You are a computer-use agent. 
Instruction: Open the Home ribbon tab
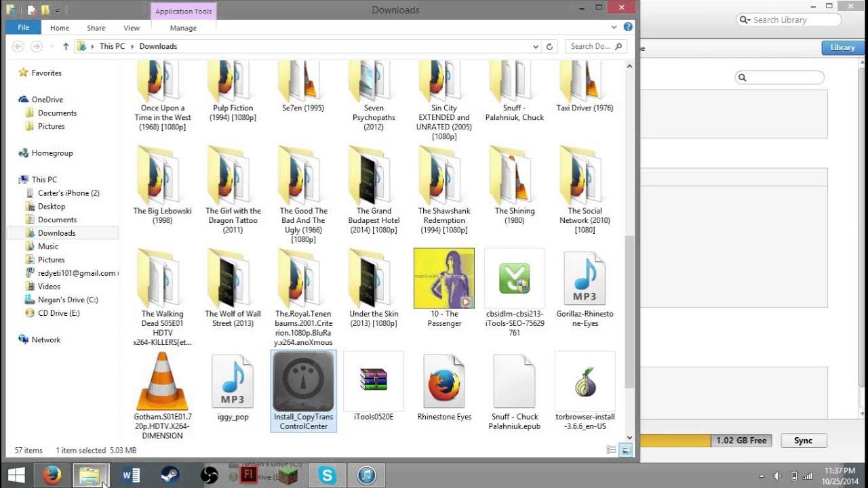[x=60, y=28]
